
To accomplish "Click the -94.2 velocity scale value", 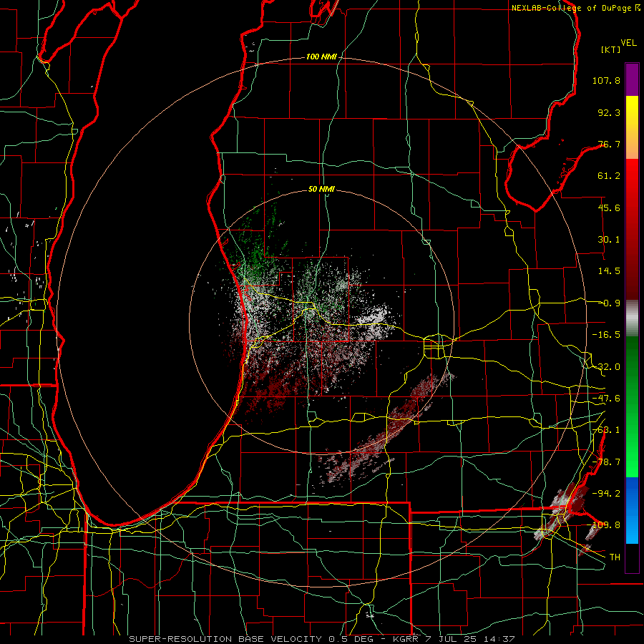I will [x=606, y=493].
